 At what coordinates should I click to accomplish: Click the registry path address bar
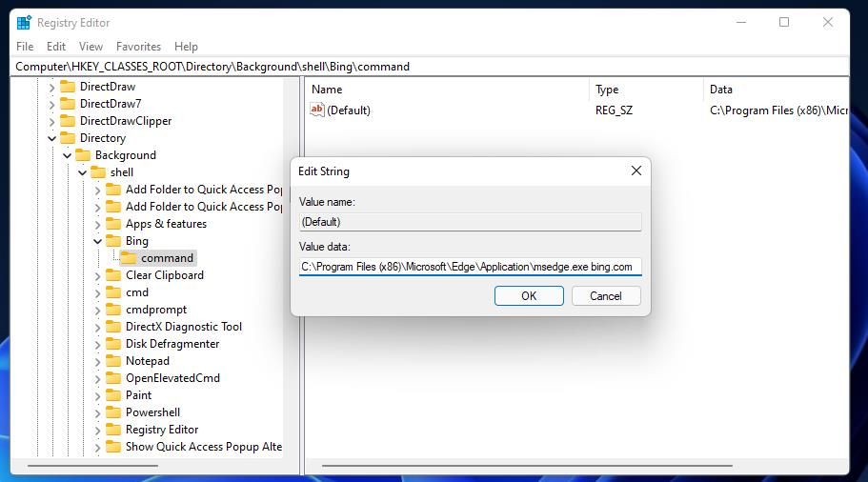(x=430, y=67)
